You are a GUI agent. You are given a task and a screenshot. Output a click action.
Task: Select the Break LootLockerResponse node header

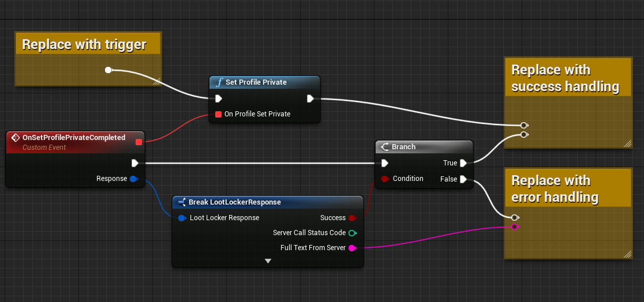(x=234, y=202)
